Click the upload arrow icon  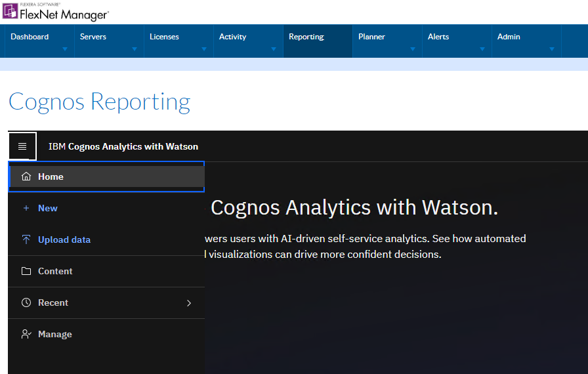click(x=26, y=239)
